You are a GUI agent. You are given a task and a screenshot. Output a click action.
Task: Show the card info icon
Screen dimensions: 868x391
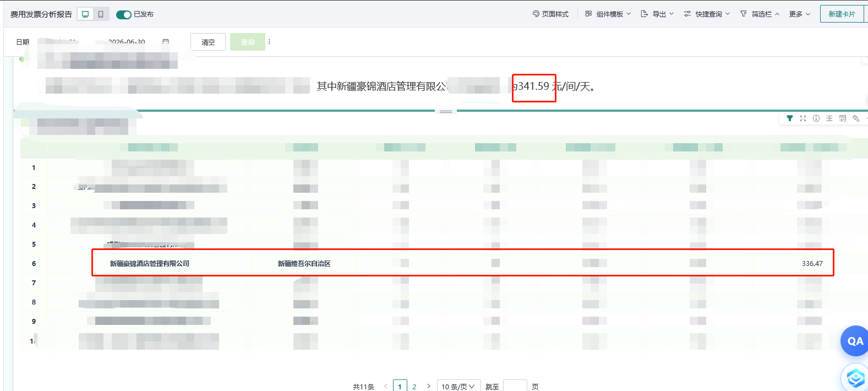pos(816,118)
